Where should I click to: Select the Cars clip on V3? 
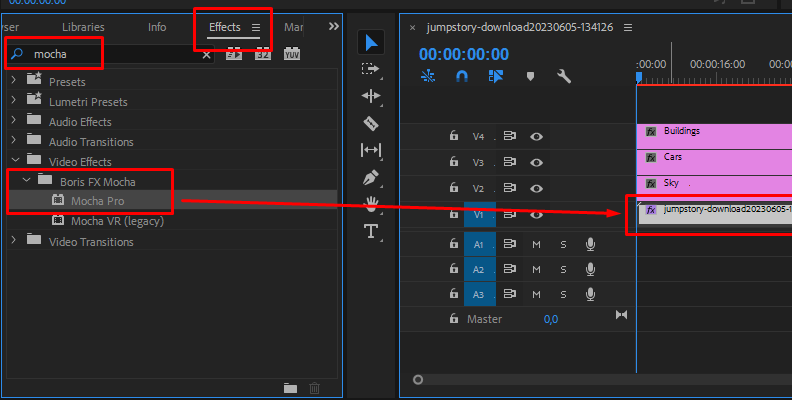pyautogui.click(x=714, y=162)
